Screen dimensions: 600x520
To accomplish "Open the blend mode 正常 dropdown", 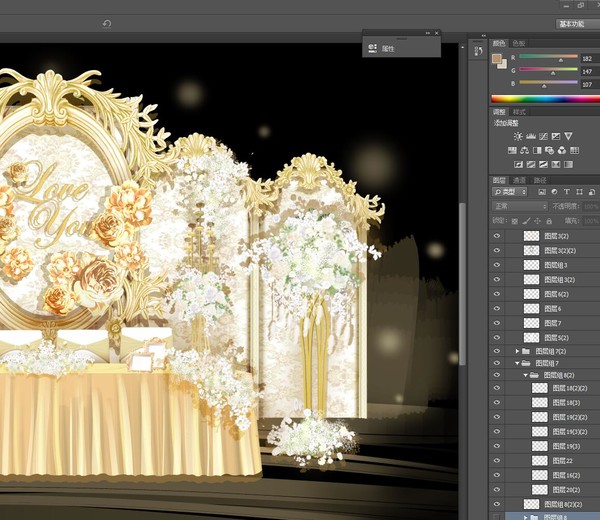I will click(520, 207).
